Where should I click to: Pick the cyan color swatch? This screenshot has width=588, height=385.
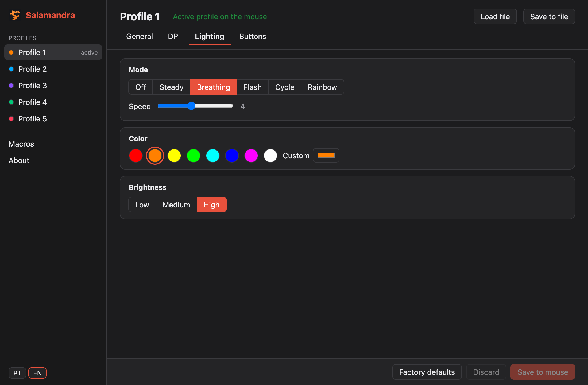(213, 156)
